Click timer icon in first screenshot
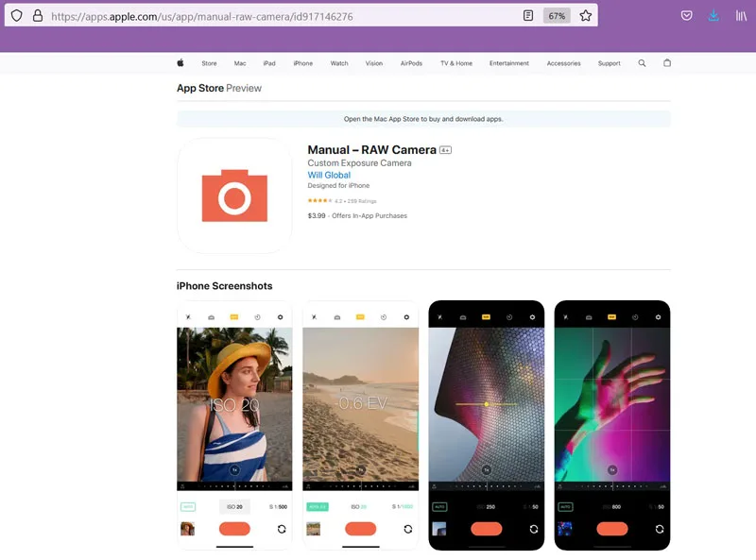This screenshot has height=560, width=756. (257, 317)
